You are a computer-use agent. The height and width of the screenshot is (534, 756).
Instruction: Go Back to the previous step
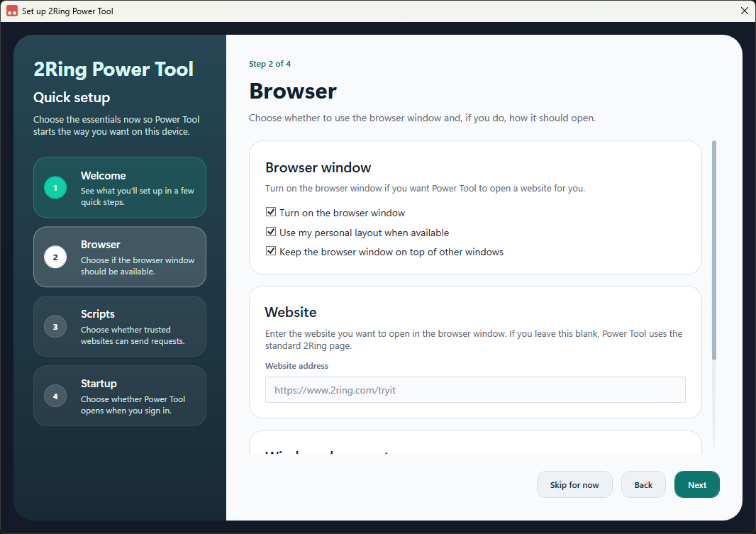pos(643,484)
